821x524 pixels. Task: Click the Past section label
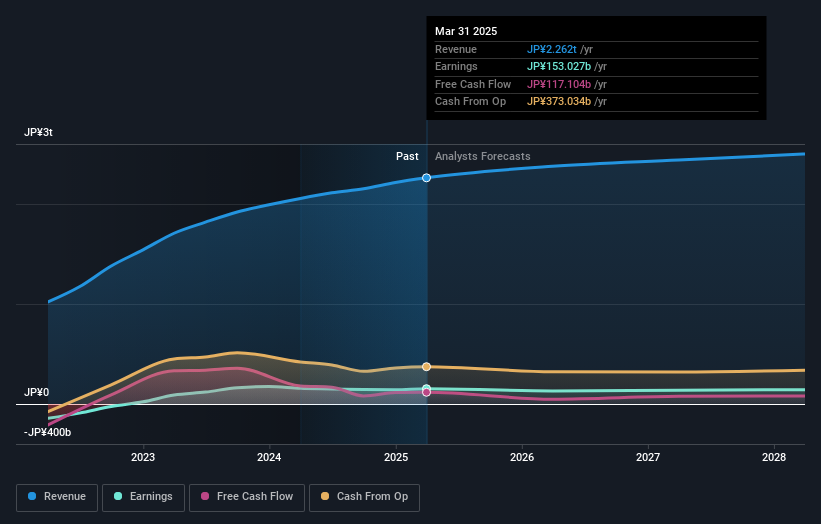click(x=407, y=157)
